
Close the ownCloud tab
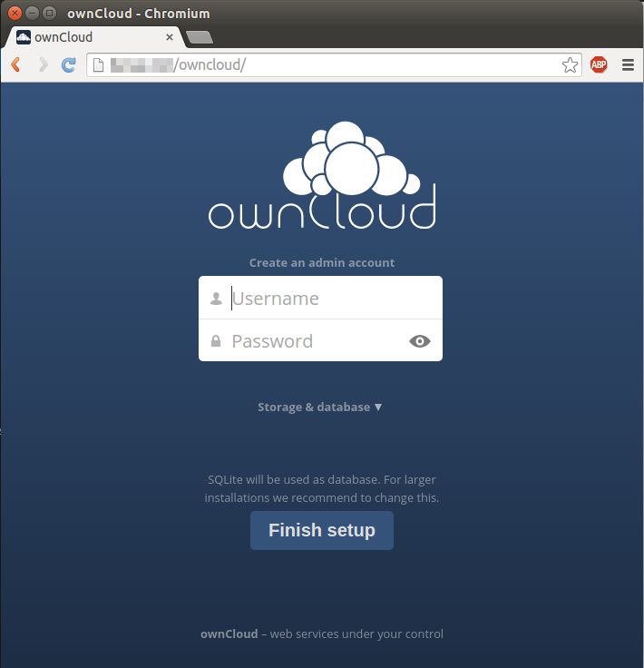point(170,37)
